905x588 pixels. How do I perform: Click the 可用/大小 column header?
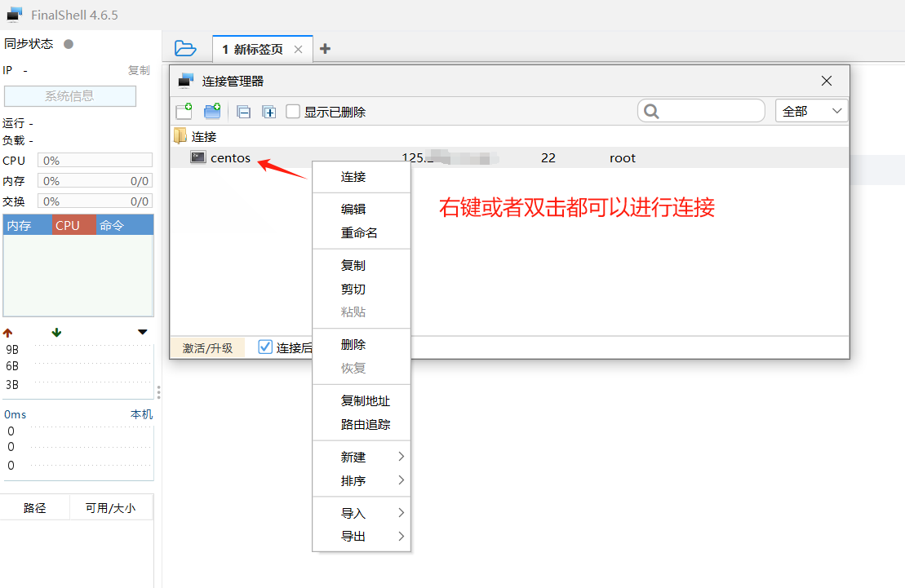click(111, 508)
